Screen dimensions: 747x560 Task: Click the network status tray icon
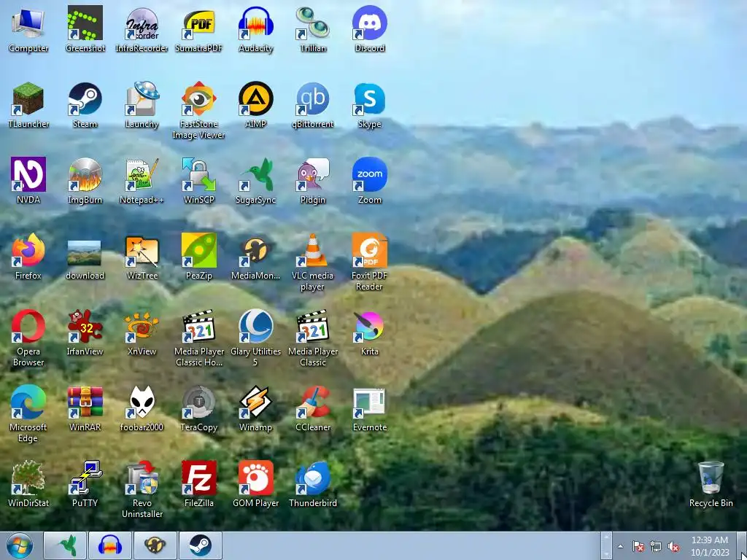(656, 546)
